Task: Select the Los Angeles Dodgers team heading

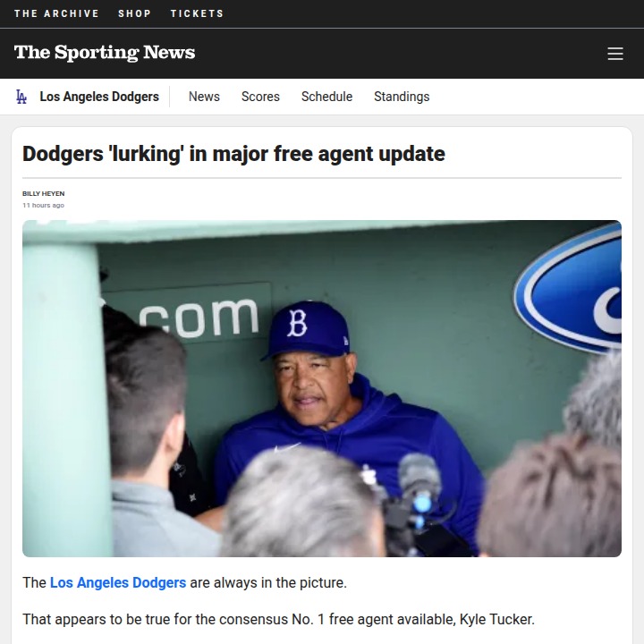Action: 99,97
